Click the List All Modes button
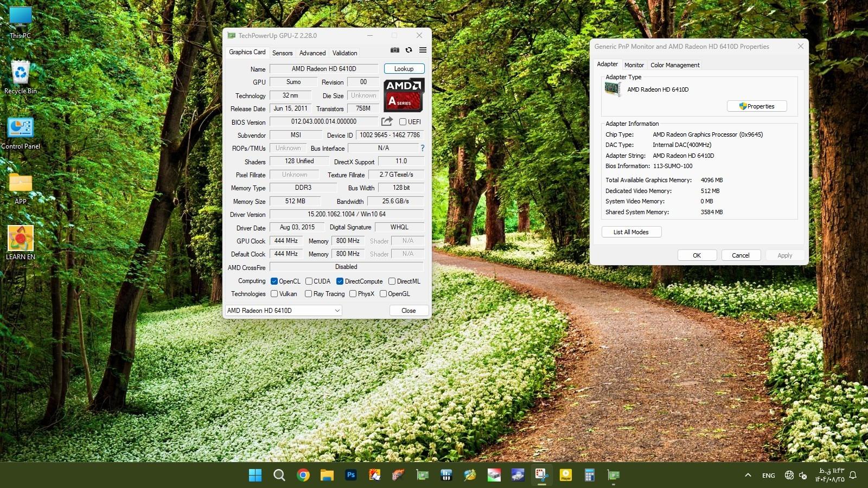 (x=631, y=232)
